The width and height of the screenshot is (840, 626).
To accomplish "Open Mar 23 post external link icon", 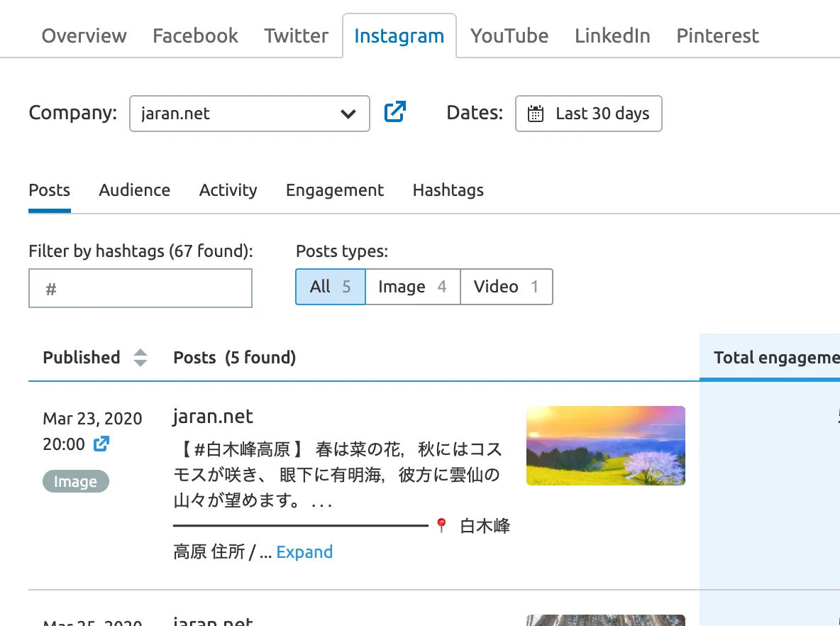I will [101, 444].
